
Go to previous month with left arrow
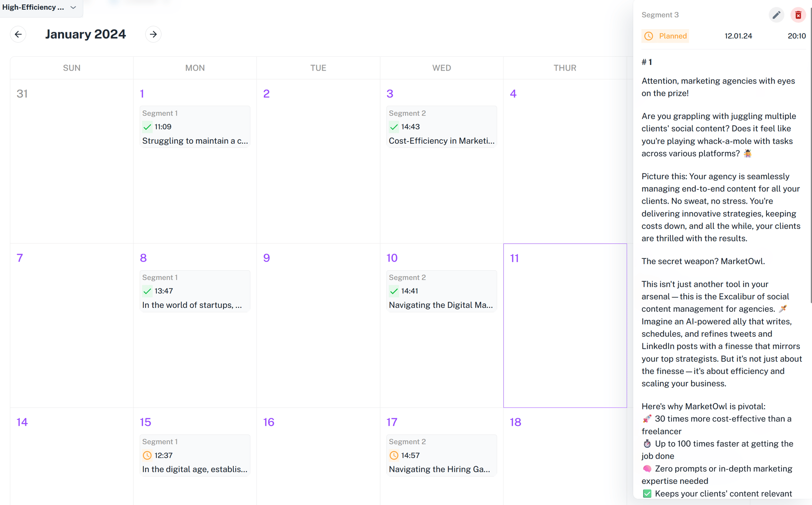18,34
